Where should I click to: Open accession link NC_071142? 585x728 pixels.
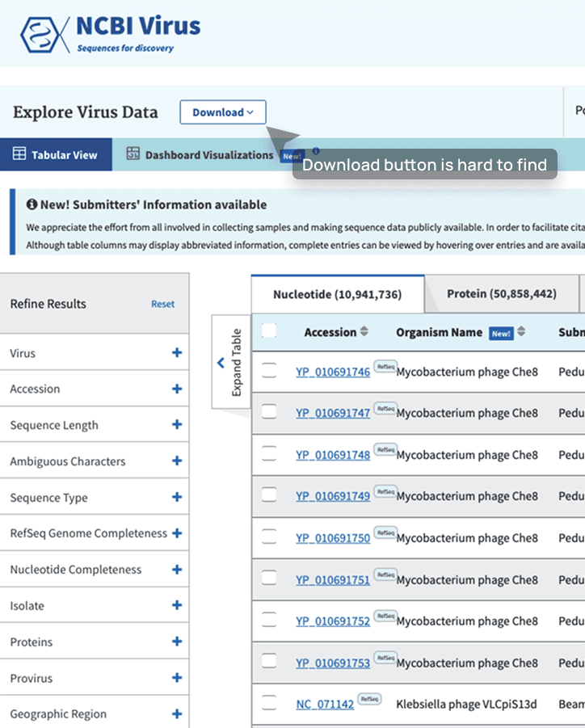(325, 705)
